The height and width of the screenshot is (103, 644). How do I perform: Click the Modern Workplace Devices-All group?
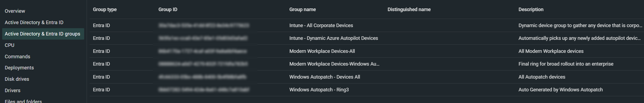click(x=322, y=51)
